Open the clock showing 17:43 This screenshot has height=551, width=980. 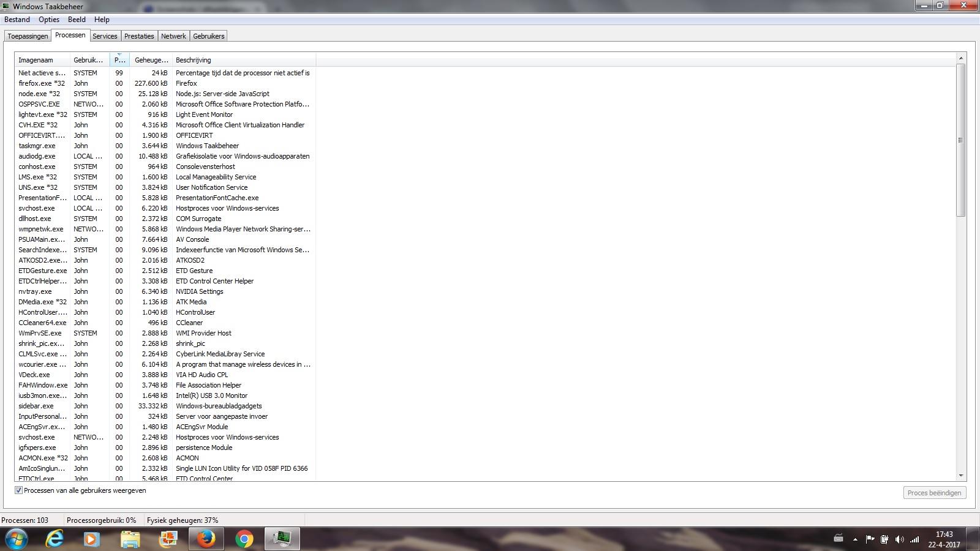pyautogui.click(x=944, y=539)
